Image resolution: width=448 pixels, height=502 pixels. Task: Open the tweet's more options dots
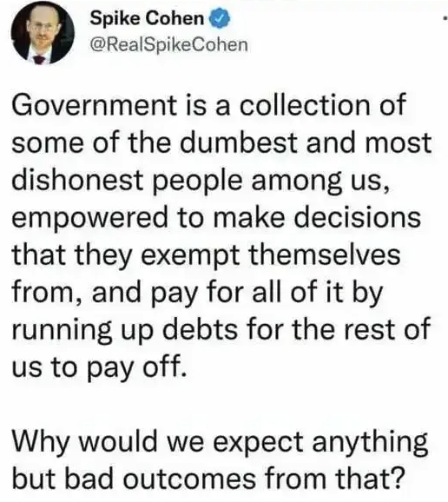445,19
